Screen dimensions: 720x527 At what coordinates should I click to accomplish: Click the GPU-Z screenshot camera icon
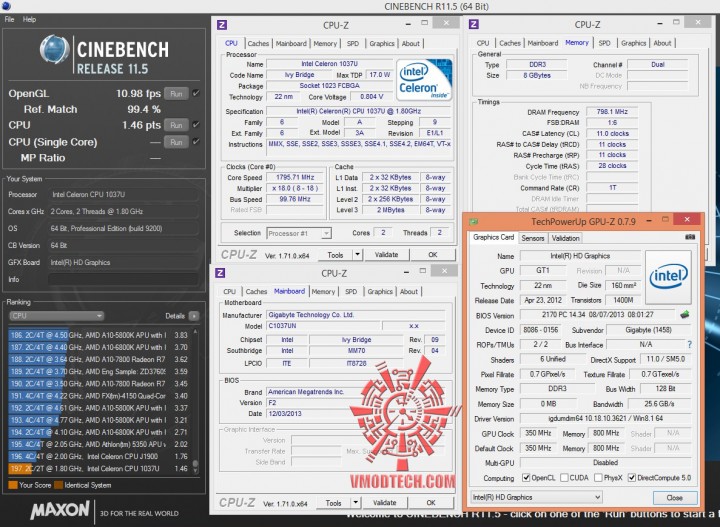(690, 237)
